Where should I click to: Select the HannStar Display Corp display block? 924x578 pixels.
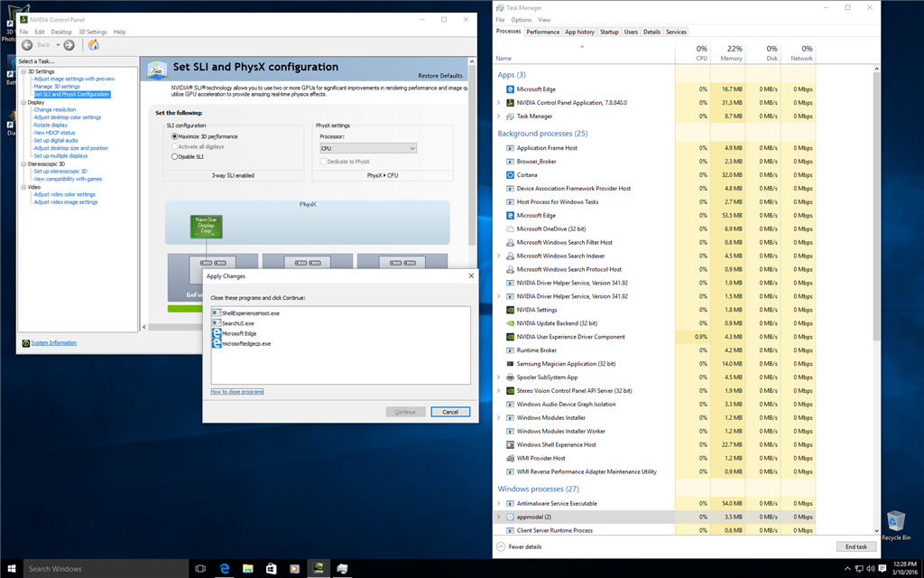[207, 227]
